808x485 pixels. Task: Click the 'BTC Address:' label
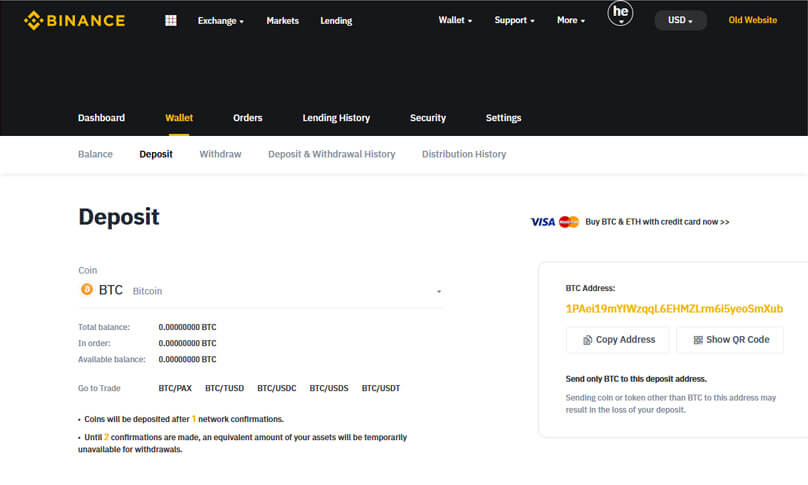(x=590, y=288)
